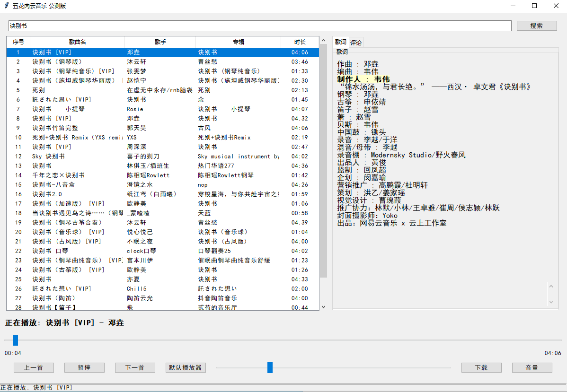This screenshot has height=392, width=567.
Task: Click the feather app icon in title bar
Action: tap(6, 6)
